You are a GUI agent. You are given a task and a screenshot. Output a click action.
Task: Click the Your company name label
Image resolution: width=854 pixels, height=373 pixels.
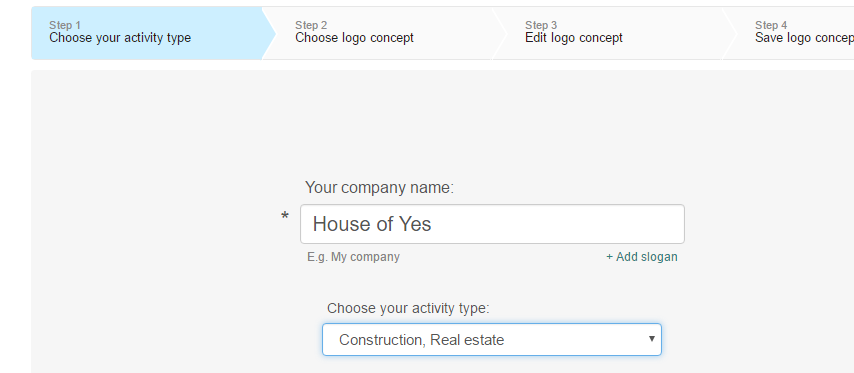[379, 188]
